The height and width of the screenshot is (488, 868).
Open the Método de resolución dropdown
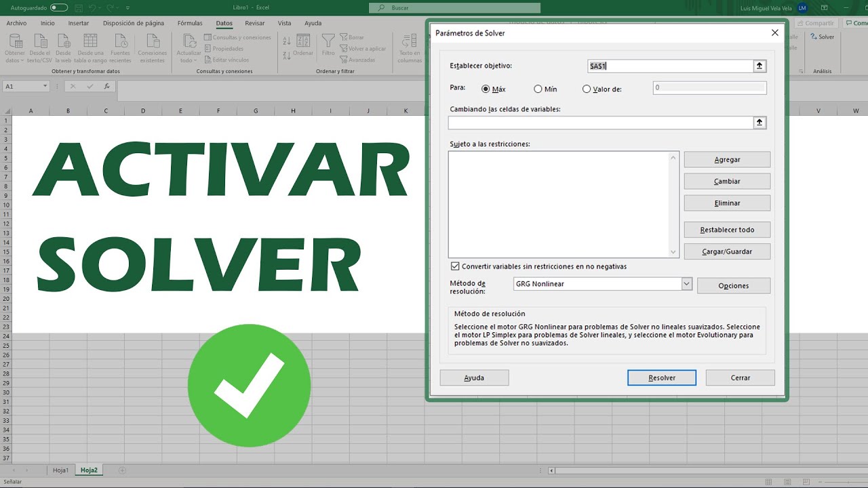pos(687,284)
